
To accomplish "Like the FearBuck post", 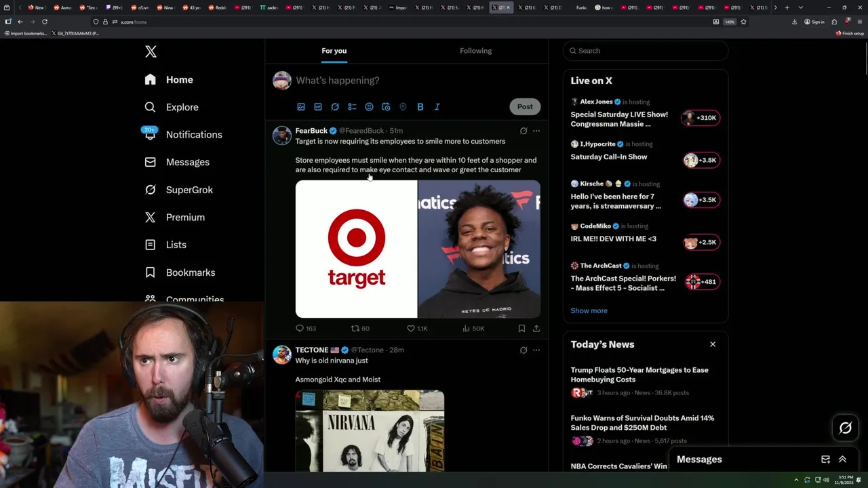I will [x=416, y=328].
